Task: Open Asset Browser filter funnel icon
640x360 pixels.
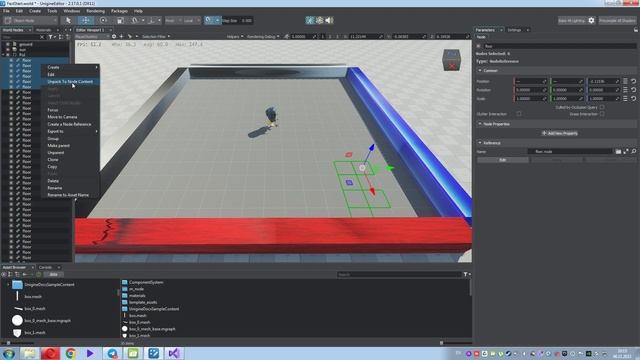Action: 465,275
